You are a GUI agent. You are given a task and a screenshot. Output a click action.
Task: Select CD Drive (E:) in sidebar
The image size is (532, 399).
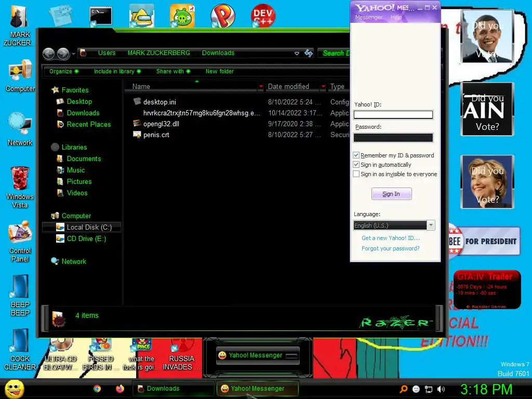coord(86,239)
